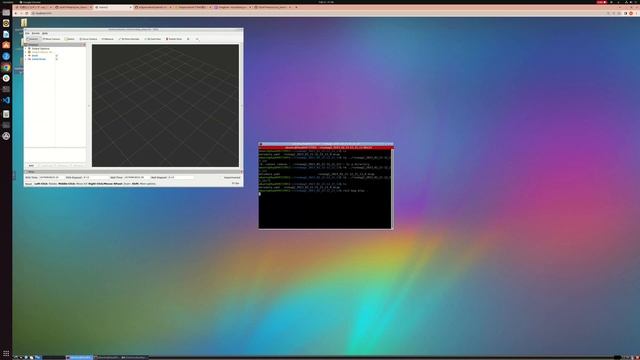This screenshot has height=360, width=640.
Task: Close the Displays panel
Action: click(84, 44)
